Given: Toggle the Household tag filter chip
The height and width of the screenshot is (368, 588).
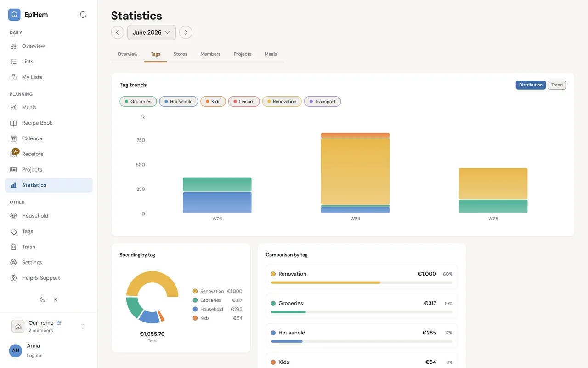Looking at the screenshot, I should pos(179,102).
